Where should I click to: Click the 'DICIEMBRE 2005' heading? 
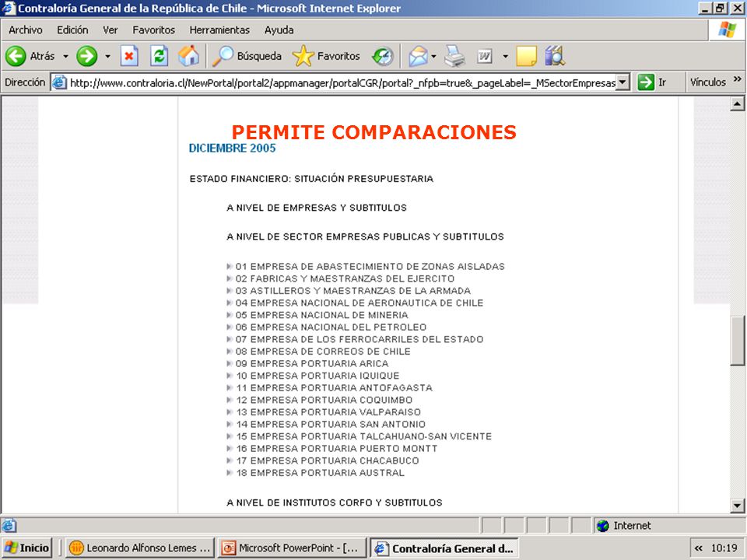233,149
